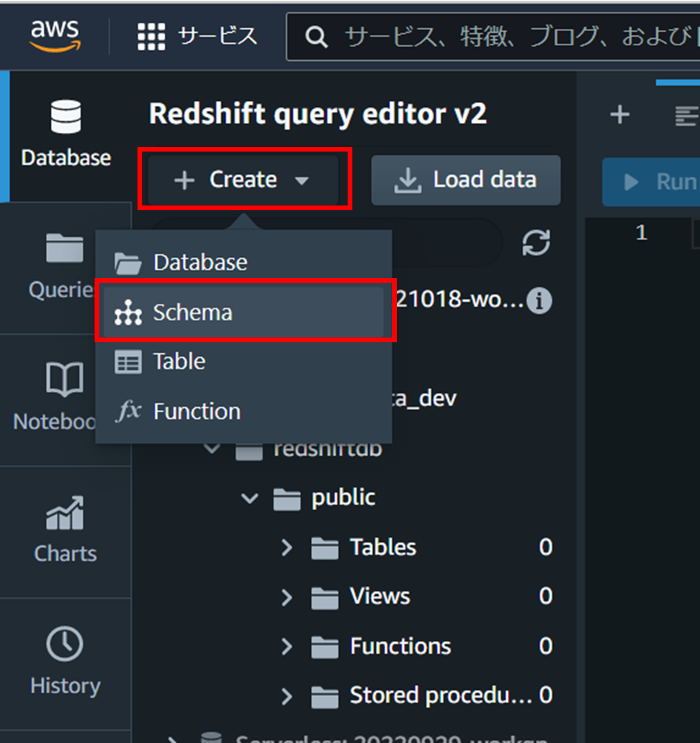Open the Queries sidebar folder icon

pos(65,248)
